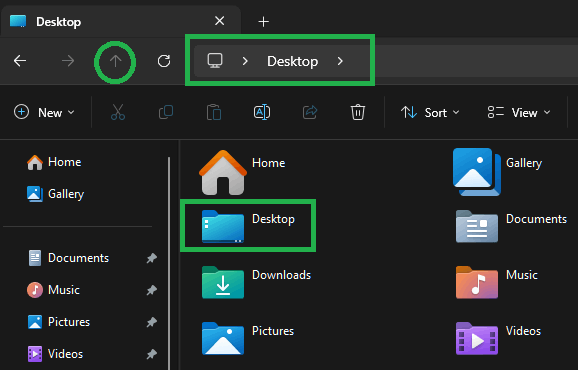Select the Pictures folder in file pane

[248, 338]
